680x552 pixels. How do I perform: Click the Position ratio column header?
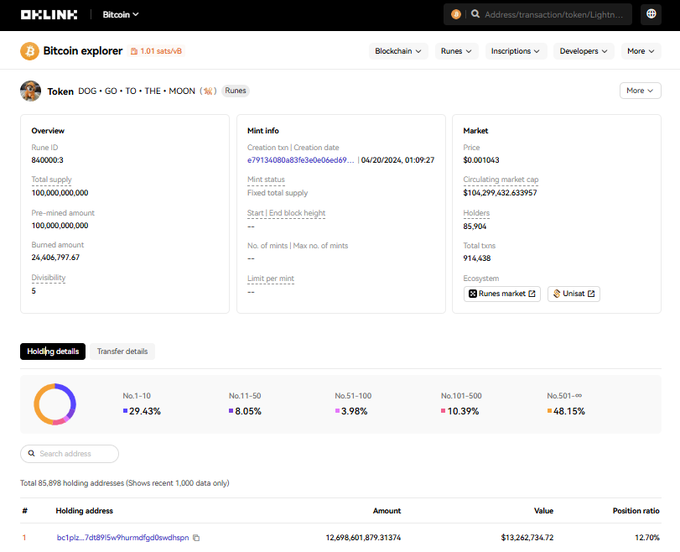(x=636, y=511)
